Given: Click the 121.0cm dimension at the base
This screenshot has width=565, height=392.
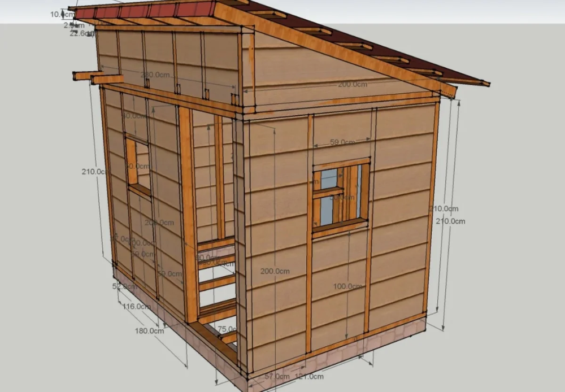Looking at the screenshot, I should tap(309, 377).
